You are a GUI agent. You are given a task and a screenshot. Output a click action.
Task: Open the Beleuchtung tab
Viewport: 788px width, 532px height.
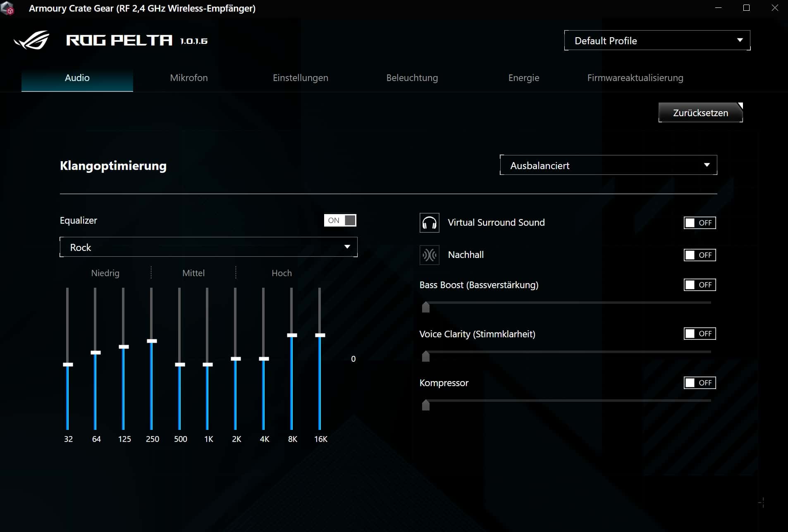(412, 78)
